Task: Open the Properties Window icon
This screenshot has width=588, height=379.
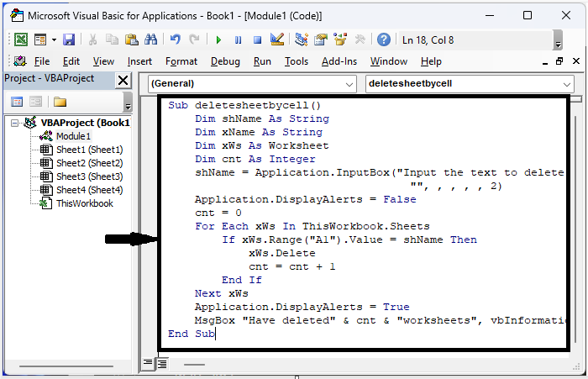Action: pyautogui.click(x=321, y=39)
